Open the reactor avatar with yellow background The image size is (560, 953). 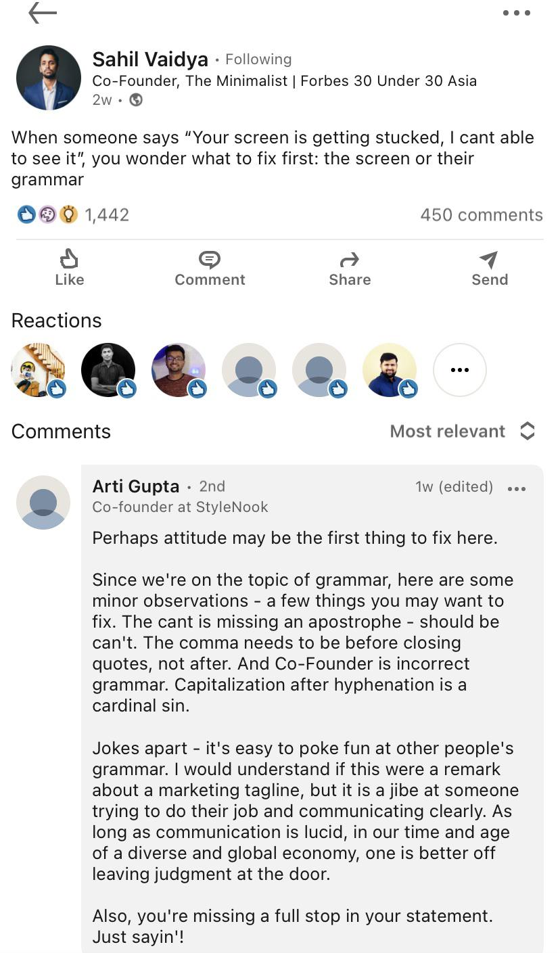pyautogui.click(x=389, y=370)
